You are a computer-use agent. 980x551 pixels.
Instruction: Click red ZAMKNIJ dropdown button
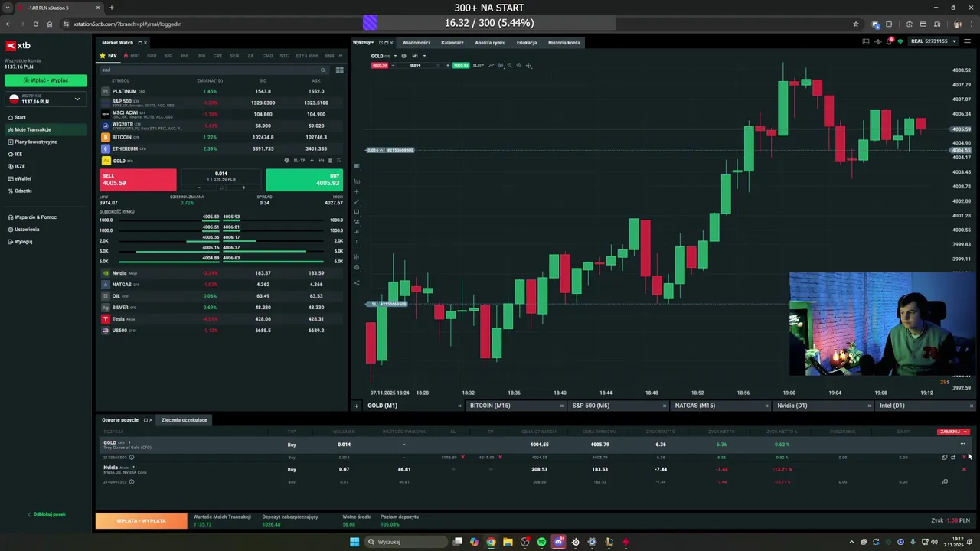click(x=953, y=432)
